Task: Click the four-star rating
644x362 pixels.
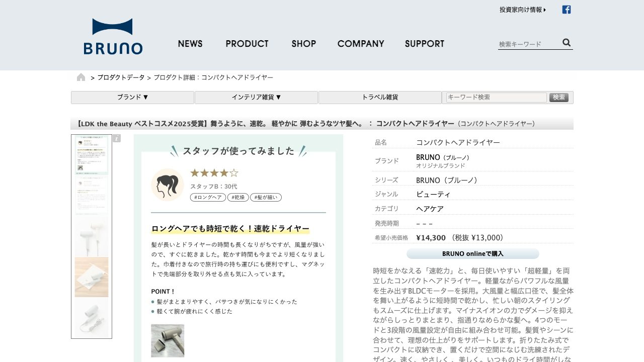Action: (214, 173)
